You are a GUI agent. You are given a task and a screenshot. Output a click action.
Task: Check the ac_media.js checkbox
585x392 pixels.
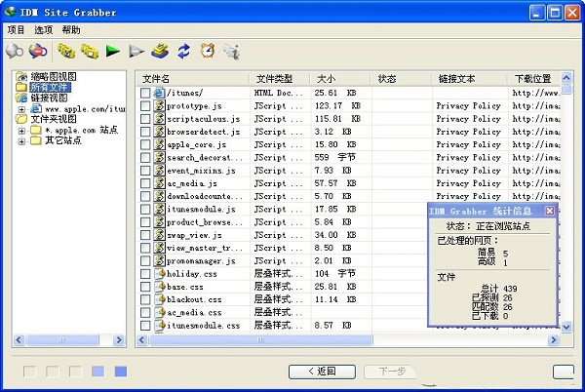(x=145, y=183)
